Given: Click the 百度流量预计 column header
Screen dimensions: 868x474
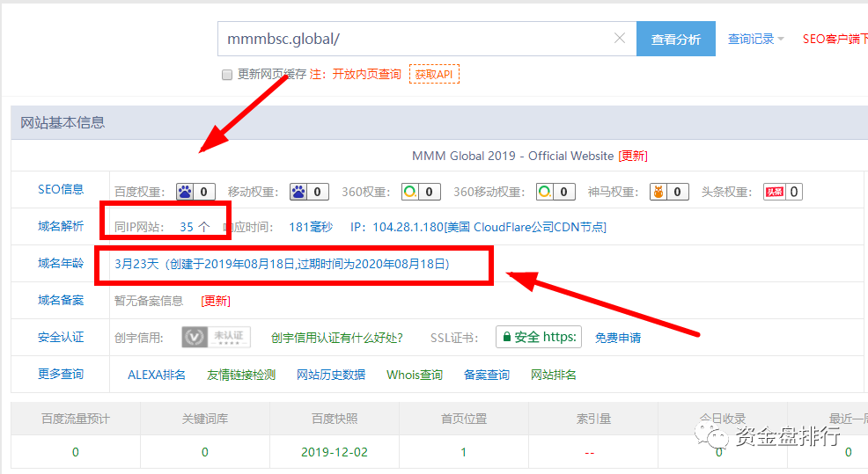Looking at the screenshot, I should [x=76, y=419].
